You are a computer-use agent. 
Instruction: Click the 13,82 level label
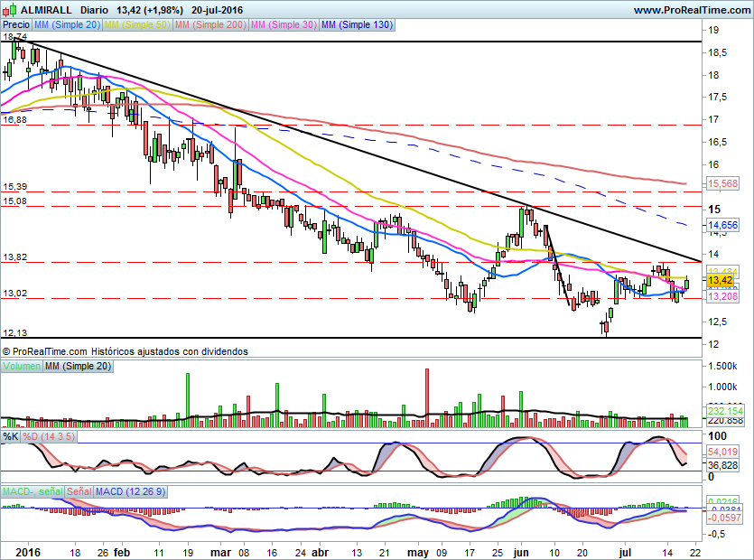click(15, 257)
